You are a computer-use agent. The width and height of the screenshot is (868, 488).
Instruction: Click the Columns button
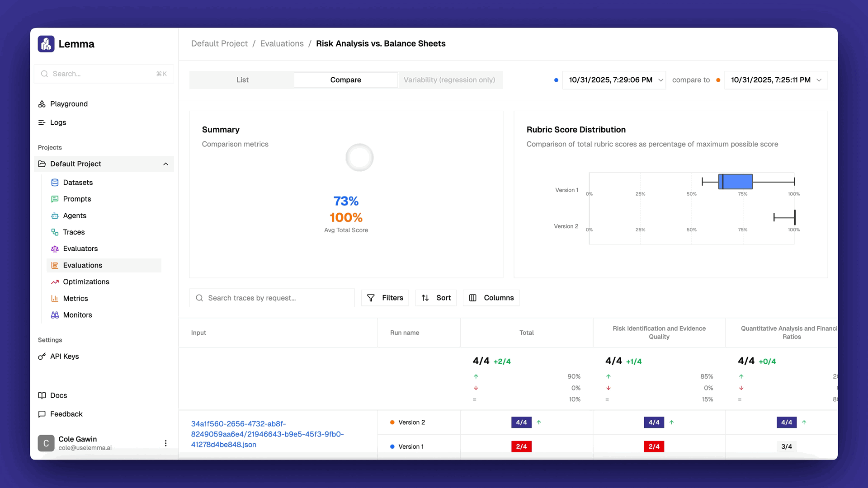coord(491,298)
